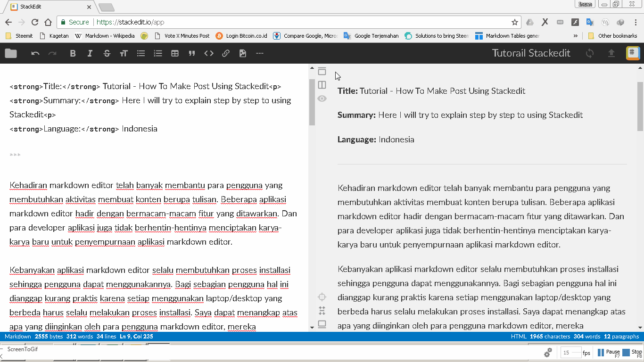Toggle scroll sync icon

point(322,311)
